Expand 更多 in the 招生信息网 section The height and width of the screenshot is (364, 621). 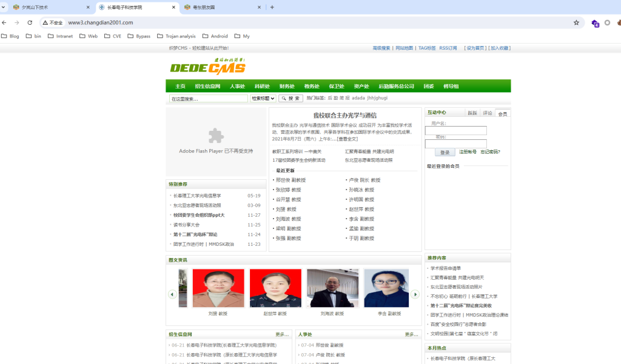point(282,334)
